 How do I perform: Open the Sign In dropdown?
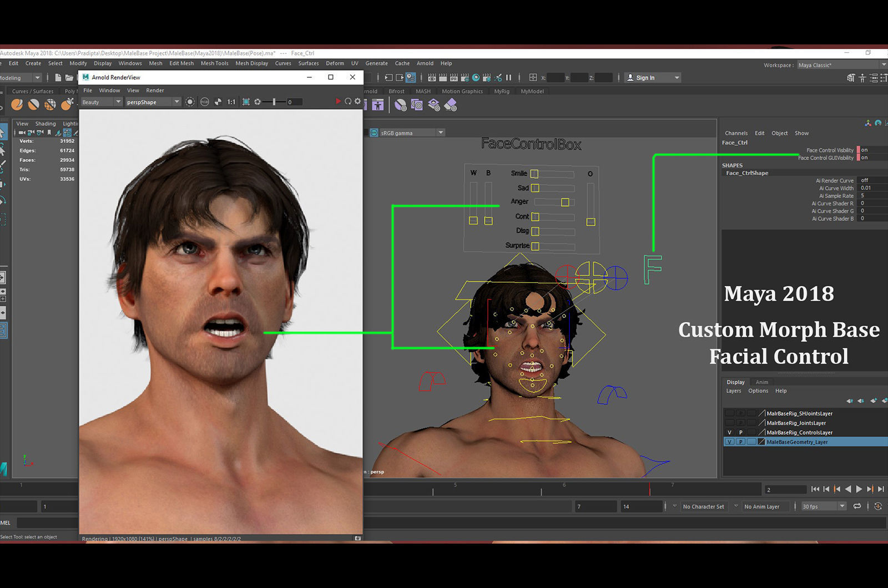(x=653, y=78)
